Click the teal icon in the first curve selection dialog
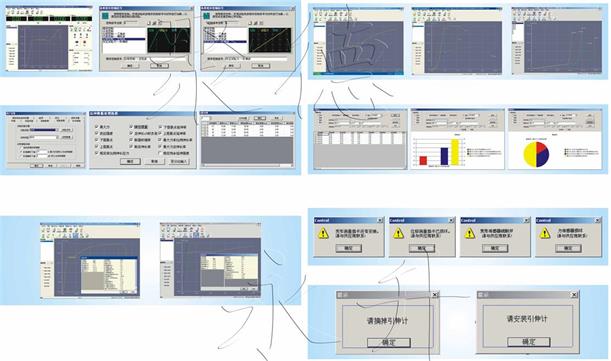 [105, 16]
